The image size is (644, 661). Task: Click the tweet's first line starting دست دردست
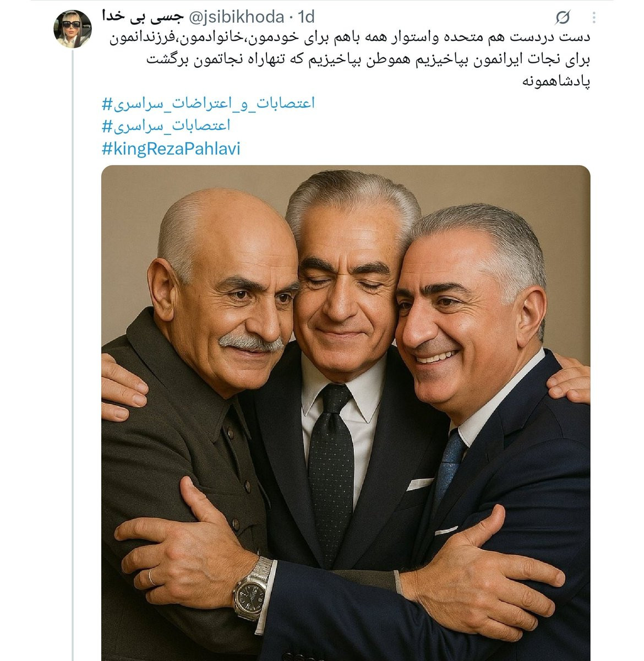pyautogui.click(x=346, y=37)
